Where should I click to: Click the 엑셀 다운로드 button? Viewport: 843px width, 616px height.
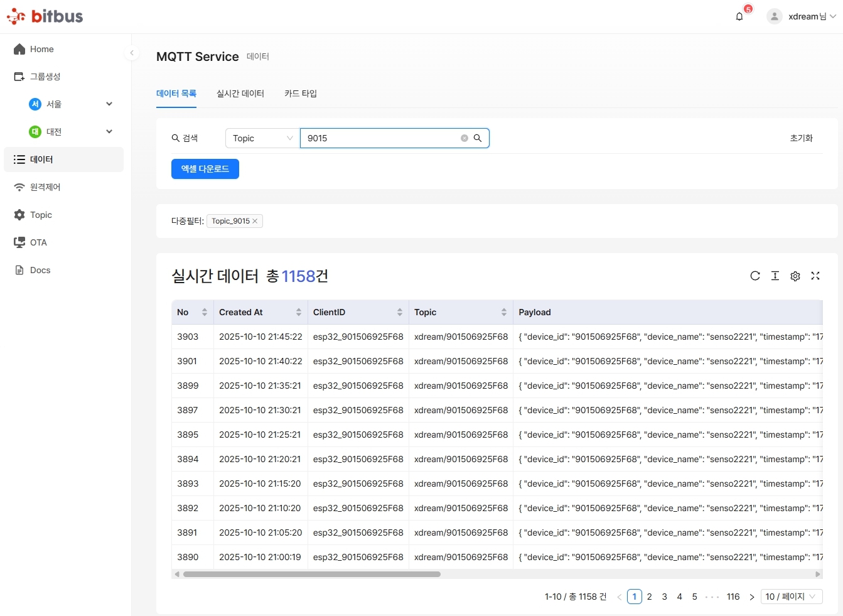pyautogui.click(x=205, y=169)
